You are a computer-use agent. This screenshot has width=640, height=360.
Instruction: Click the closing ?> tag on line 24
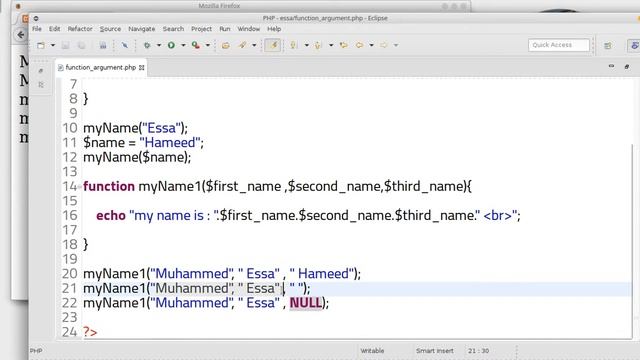tap(90, 332)
